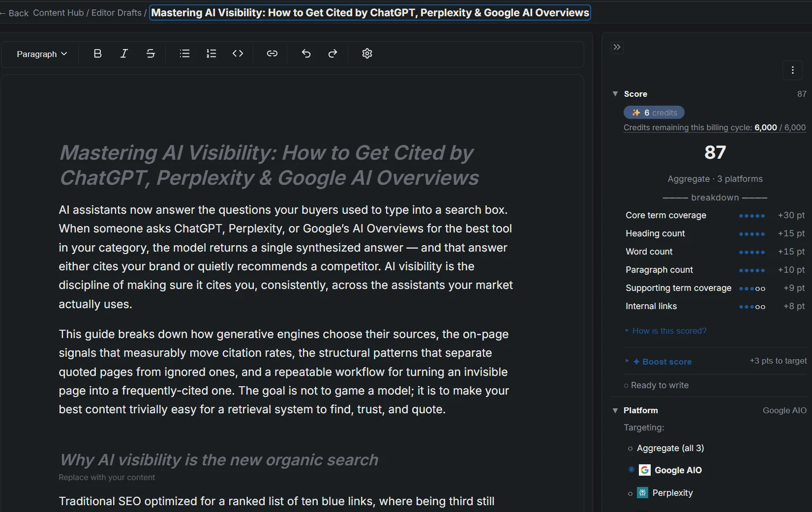Click the '+8 pt' value
This screenshot has height=512, width=812.
point(794,306)
